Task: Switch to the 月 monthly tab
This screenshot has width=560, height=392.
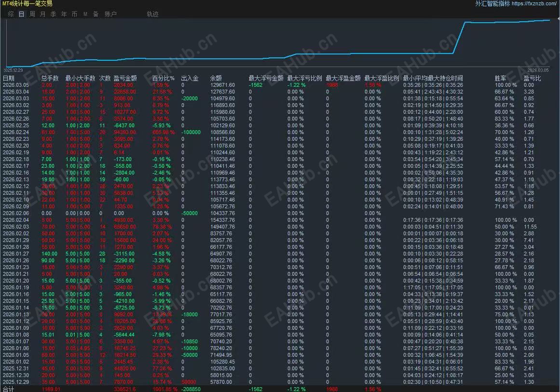Action: click(x=43, y=14)
